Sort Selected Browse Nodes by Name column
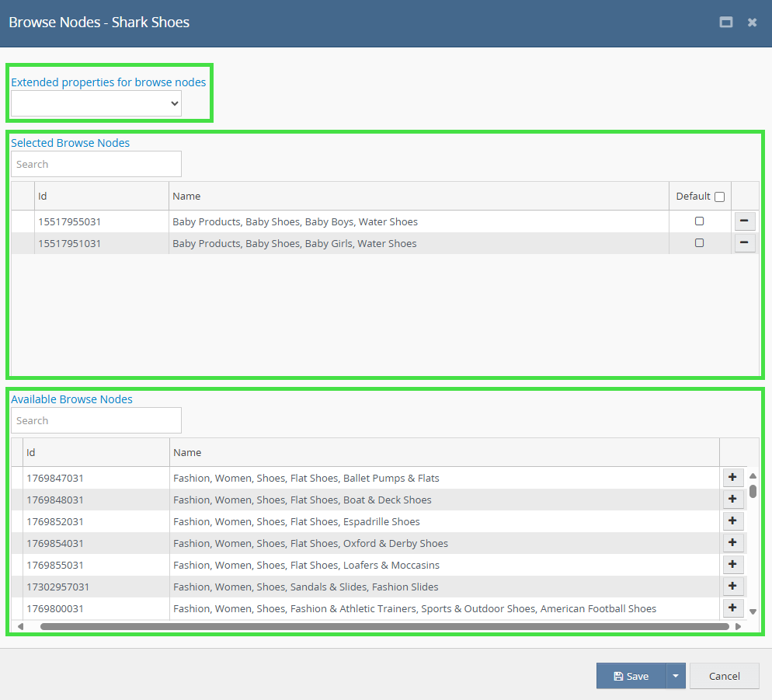Image resolution: width=772 pixels, height=700 pixels. [186, 197]
